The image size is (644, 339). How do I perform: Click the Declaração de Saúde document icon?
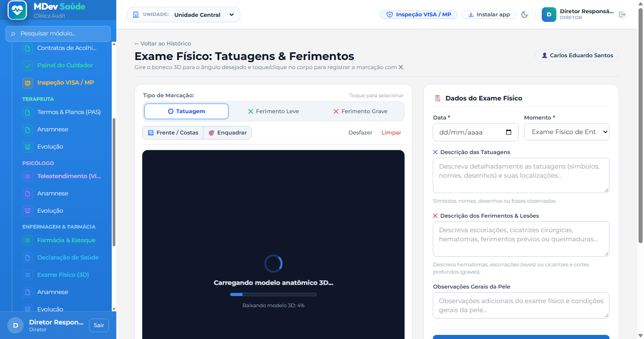click(x=28, y=258)
